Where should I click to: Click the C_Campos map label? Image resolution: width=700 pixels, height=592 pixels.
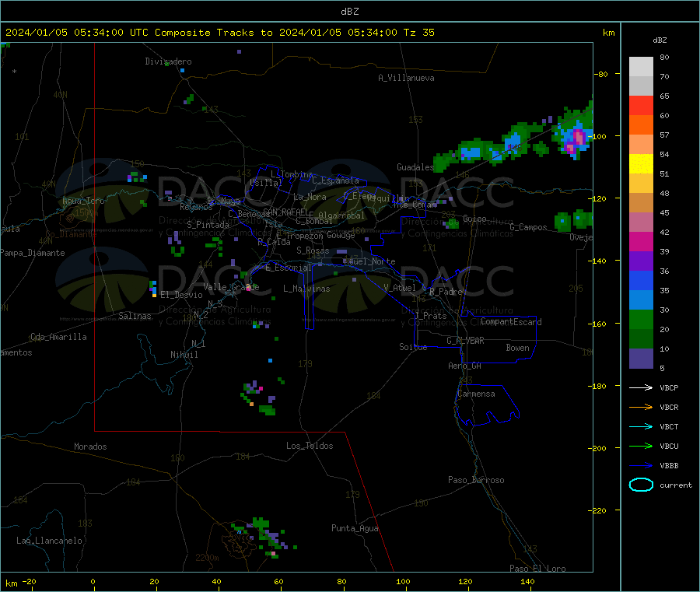528,227
